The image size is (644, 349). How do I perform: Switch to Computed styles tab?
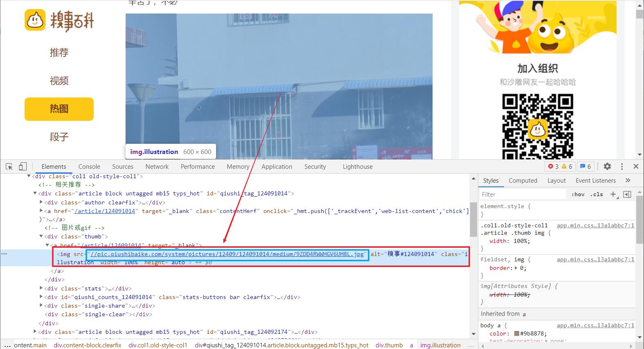click(523, 181)
